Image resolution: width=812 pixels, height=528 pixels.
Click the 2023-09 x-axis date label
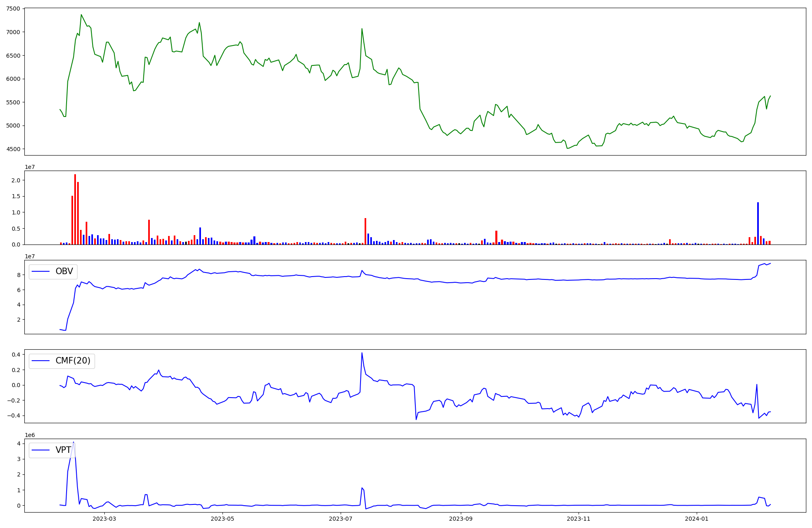(x=461, y=519)
